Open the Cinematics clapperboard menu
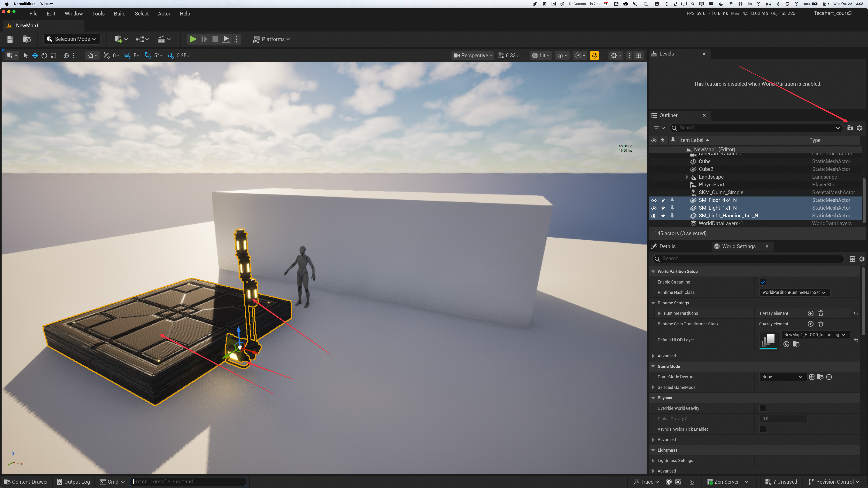 pyautogui.click(x=164, y=39)
